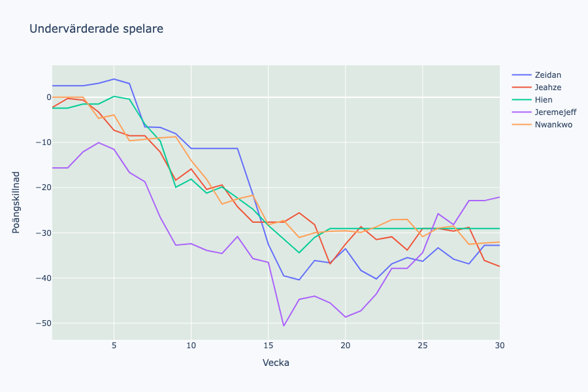Click the y-axis title 'Poängskillnad'
Image resolution: width=588 pixels, height=392 pixels.
tap(16, 202)
